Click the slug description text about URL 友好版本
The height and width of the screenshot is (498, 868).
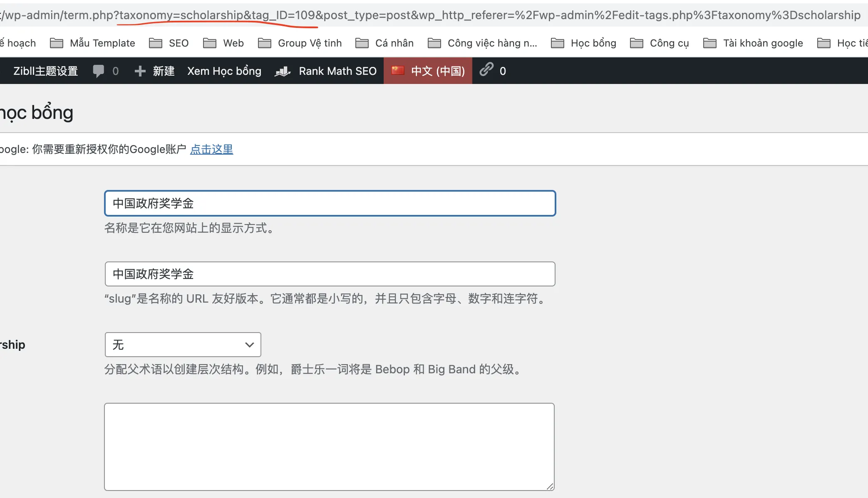coord(326,299)
